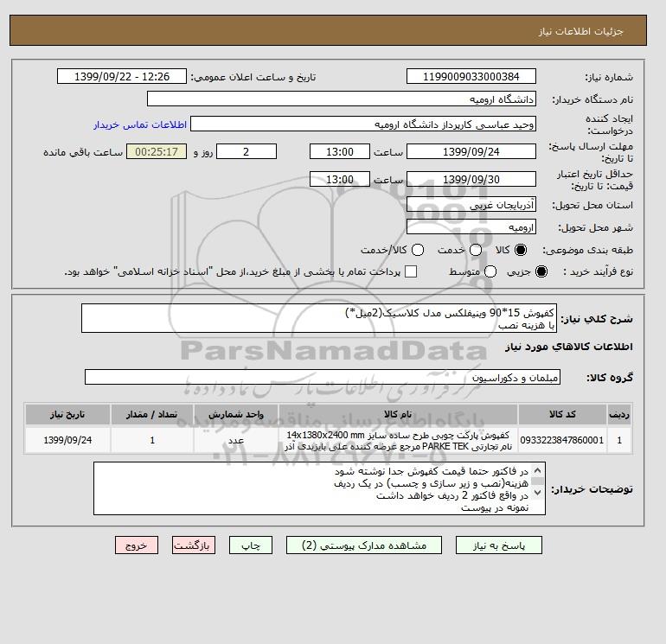Click scroll-up arrow in buyer notes
666x644 pixels.
(x=537, y=470)
